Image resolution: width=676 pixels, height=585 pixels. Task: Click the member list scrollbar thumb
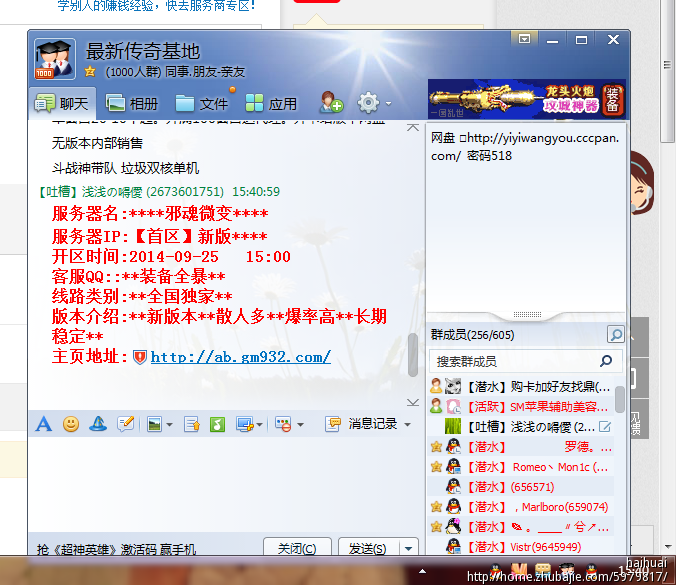coord(620,399)
